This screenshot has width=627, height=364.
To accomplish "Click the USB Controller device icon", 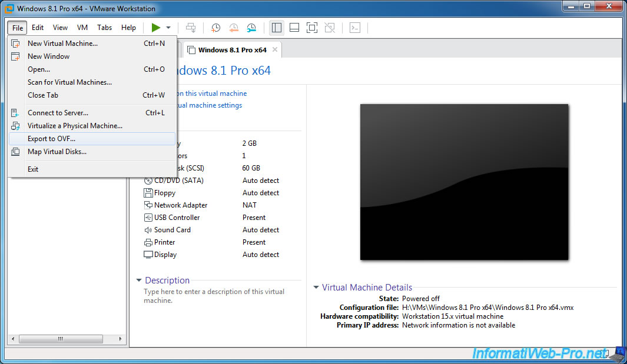I will coord(148,218).
